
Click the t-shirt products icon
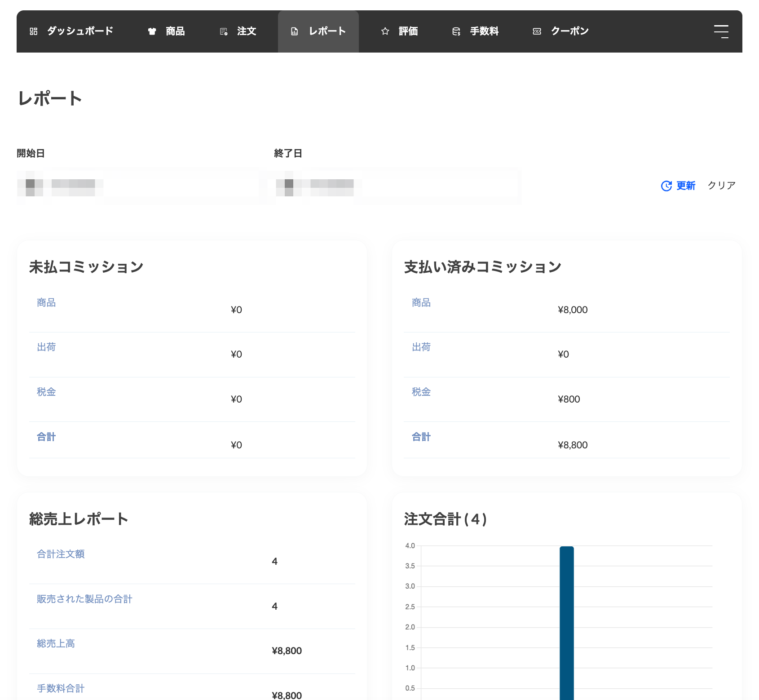152,31
